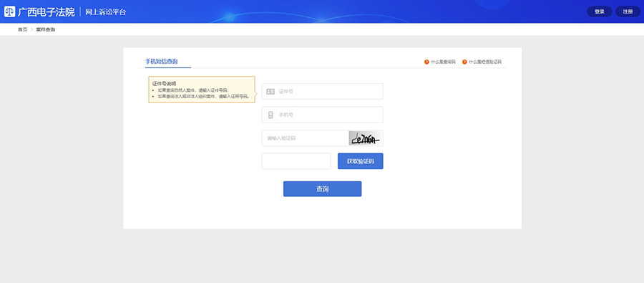Viewport: 644px width, 283px height.
Task: Open the 什么是查询码 help link
Action: 443,62
